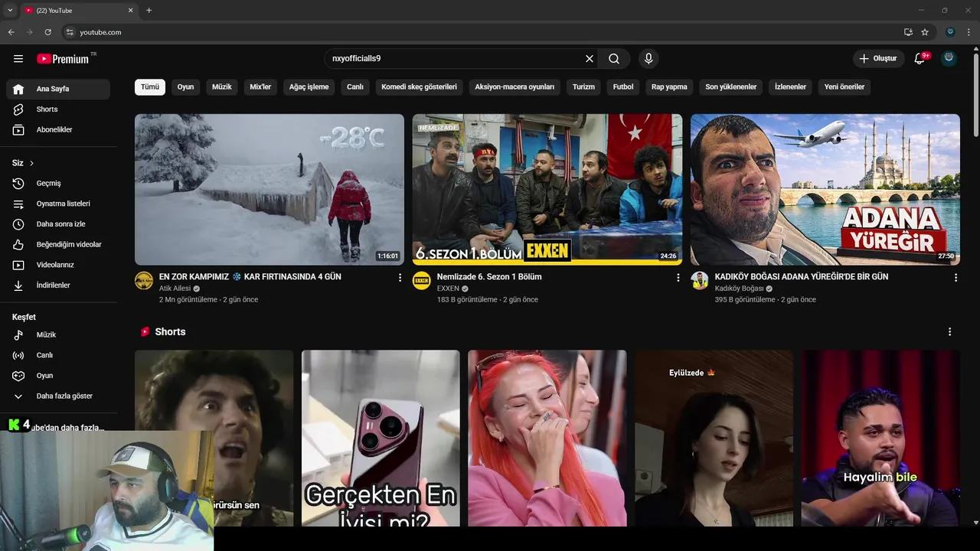Select the Oyun filter chip

click(x=185, y=87)
